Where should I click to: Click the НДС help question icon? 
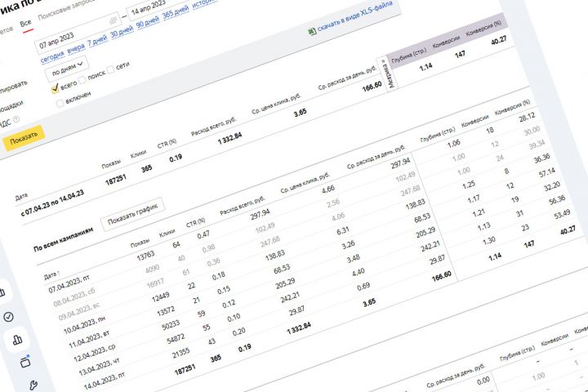click(x=16, y=120)
